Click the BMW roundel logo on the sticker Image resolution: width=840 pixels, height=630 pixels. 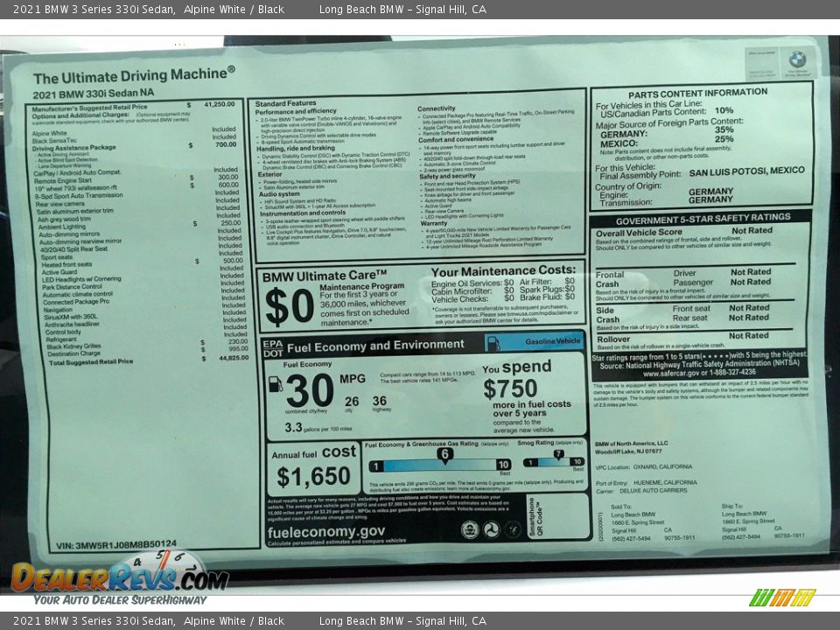click(x=797, y=58)
